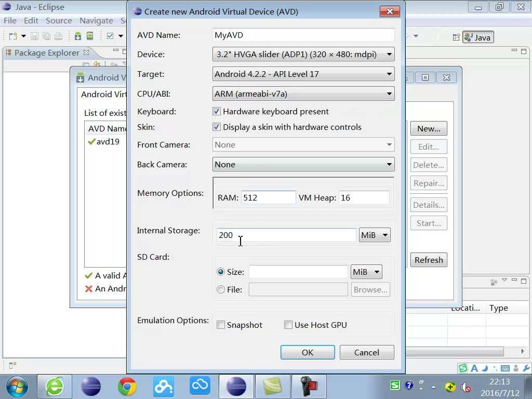The height and width of the screenshot is (399, 532).
Task: Open the Source menu in Eclipse
Action: tap(59, 21)
